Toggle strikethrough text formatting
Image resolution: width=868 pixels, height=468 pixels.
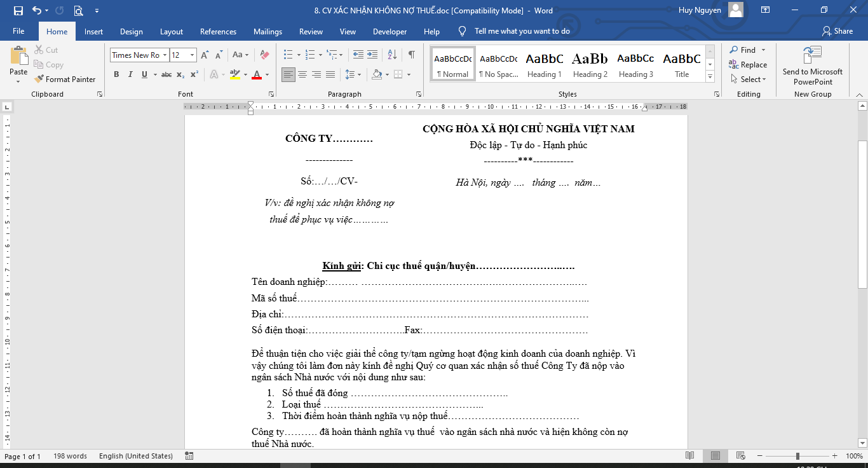click(166, 75)
